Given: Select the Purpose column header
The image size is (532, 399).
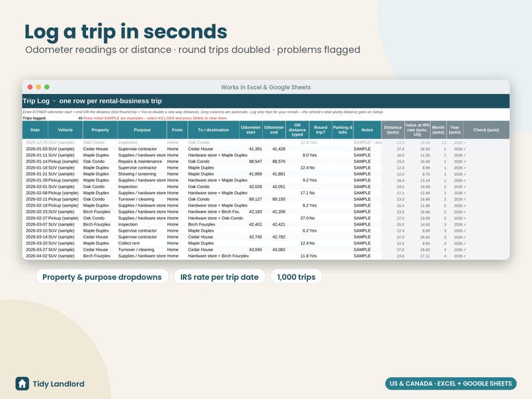Looking at the screenshot, I should coord(142,130).
